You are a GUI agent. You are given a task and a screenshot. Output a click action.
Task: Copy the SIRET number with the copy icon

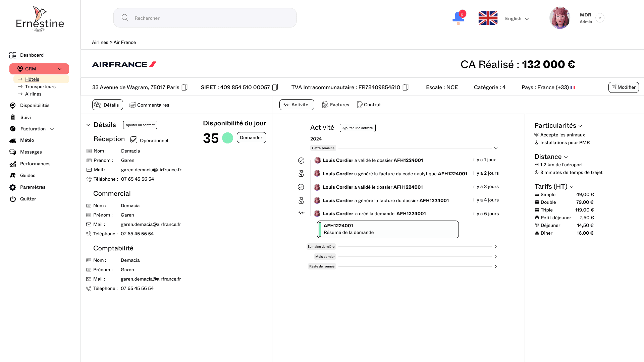275,87
